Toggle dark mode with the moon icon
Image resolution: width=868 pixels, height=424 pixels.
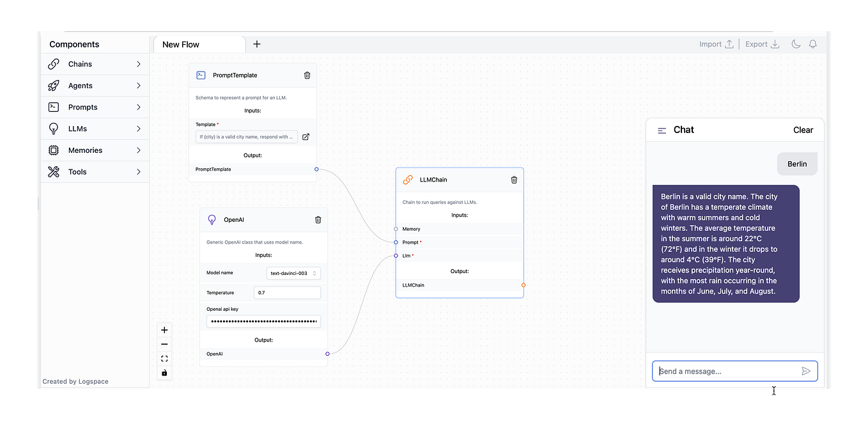(x=795, y=43)
